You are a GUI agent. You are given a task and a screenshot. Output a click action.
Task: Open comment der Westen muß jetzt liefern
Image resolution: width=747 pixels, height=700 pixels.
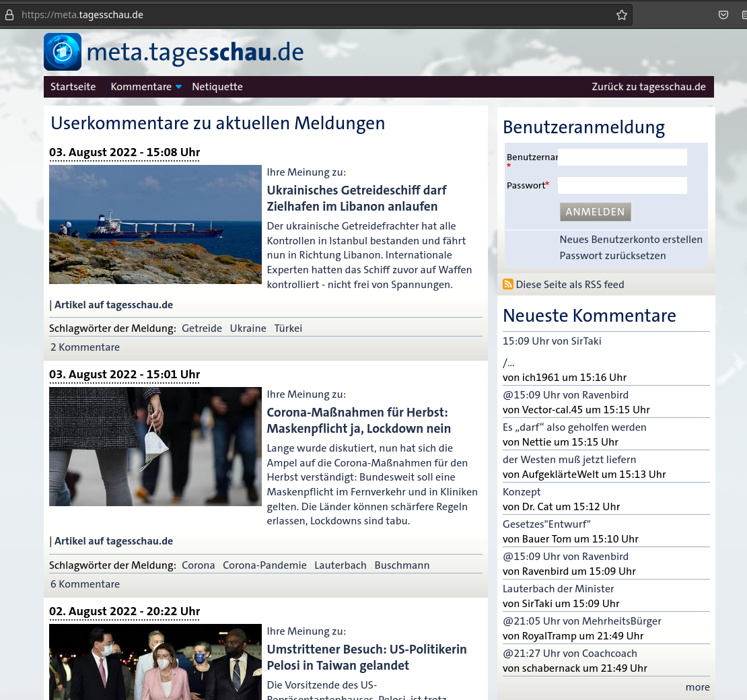tap(569, 460)
